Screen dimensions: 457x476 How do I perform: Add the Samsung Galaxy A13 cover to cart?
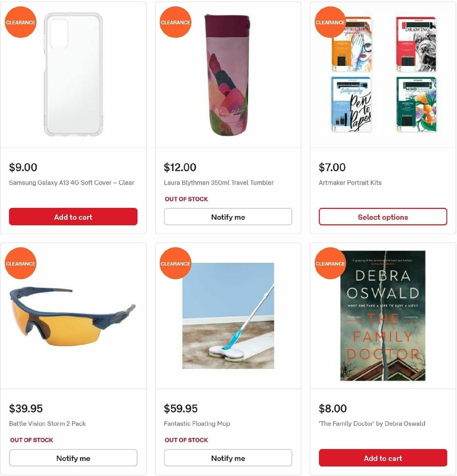pyautogui.click(x=73, y=217)
